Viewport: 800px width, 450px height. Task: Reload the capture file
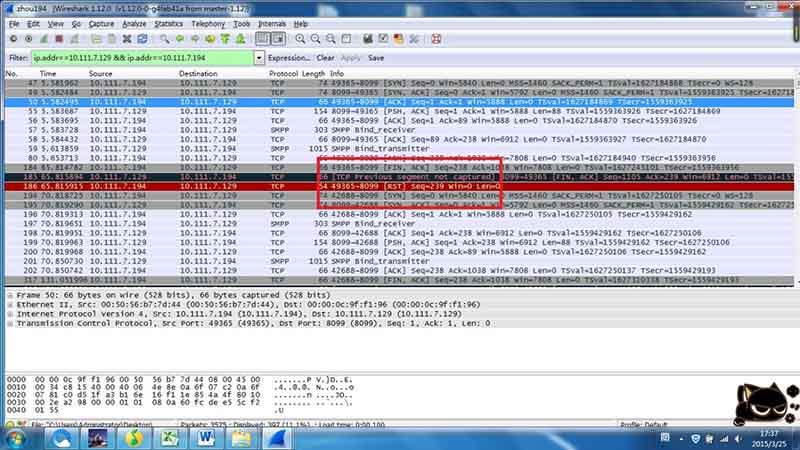click(x=142, y=39)
